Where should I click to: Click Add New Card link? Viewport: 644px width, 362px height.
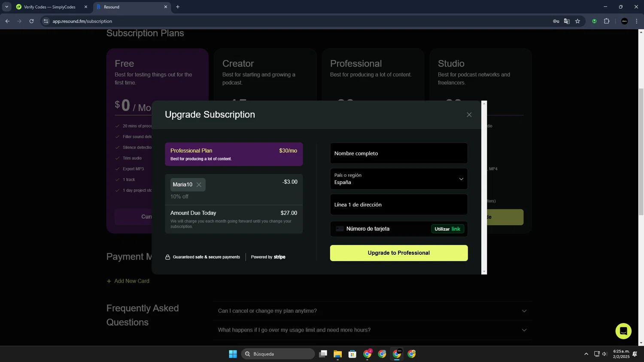click(128, 281)
